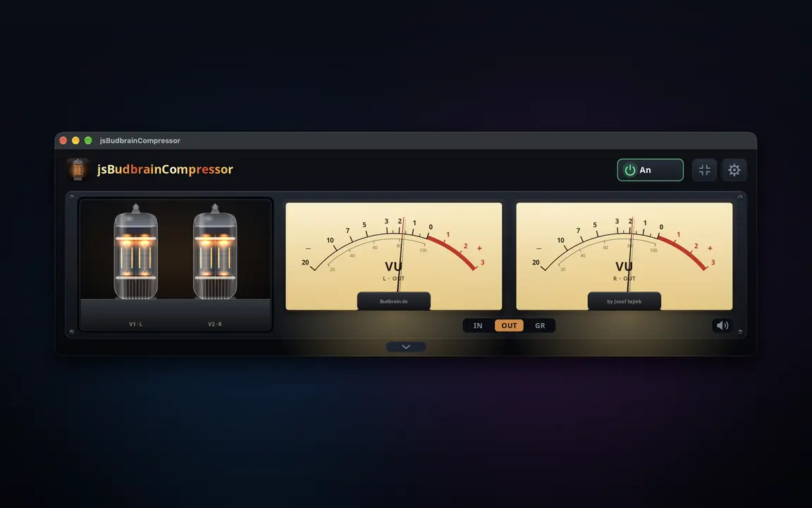Image resolution: width=812 pixels, height=508 pixels.
Task: Open settings with the gear icon
Action: [734, 170]
